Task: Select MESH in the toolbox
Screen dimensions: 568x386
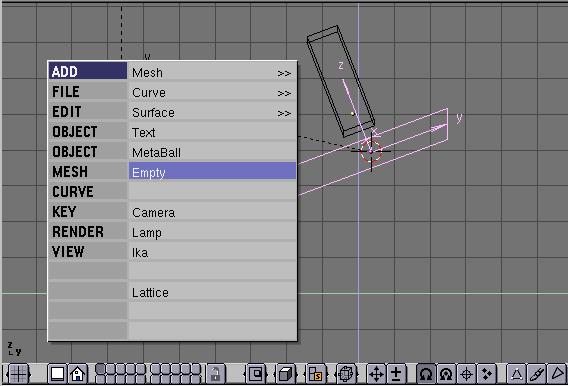Action: pyautogui.click(x=88, y=171)
